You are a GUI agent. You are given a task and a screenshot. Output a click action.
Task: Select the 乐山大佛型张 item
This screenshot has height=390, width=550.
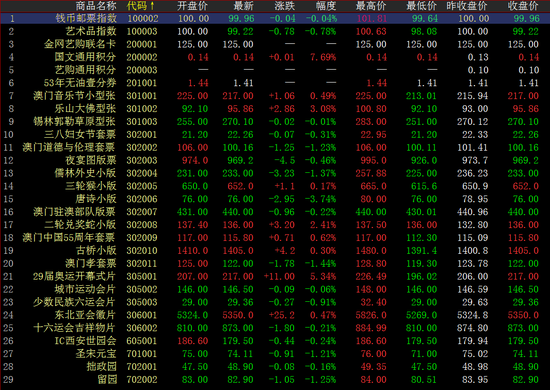85,108
